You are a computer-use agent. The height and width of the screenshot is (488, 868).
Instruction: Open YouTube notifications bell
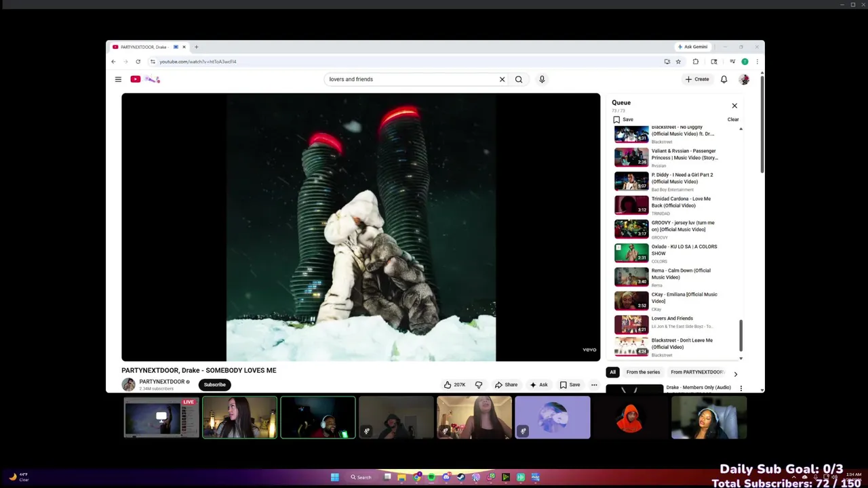724,79
